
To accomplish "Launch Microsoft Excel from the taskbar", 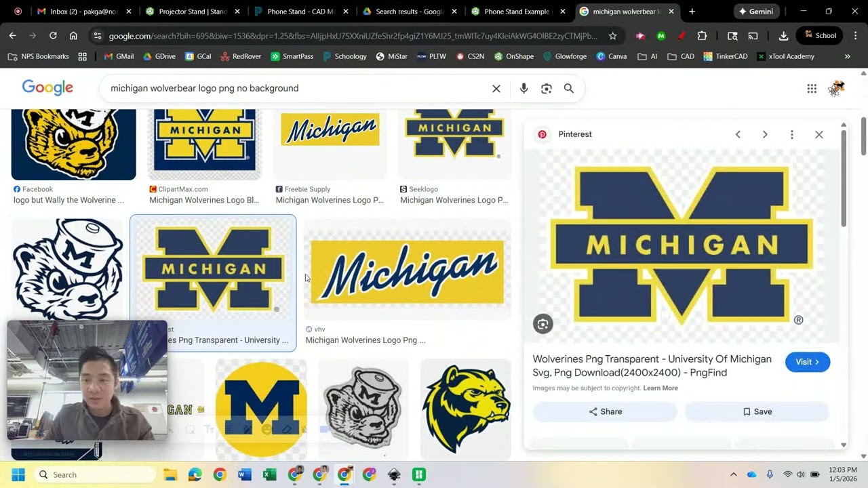I will tap(269, 474).
